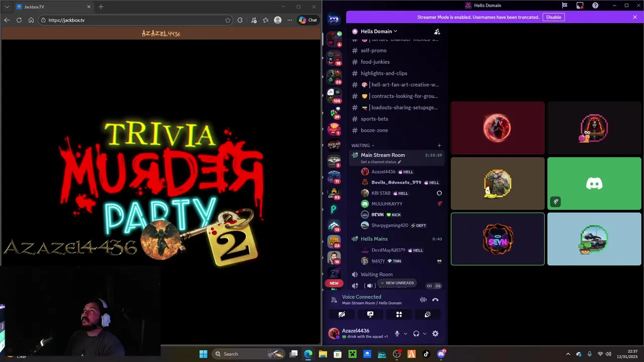The image size is (644, 362).
Task: Open Minecraft from the taskbar
Action: tap(352, 354)
